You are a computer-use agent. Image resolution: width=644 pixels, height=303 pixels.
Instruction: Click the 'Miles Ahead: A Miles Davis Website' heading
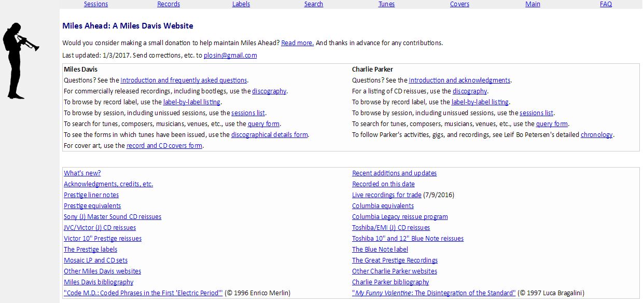[128, 26]
